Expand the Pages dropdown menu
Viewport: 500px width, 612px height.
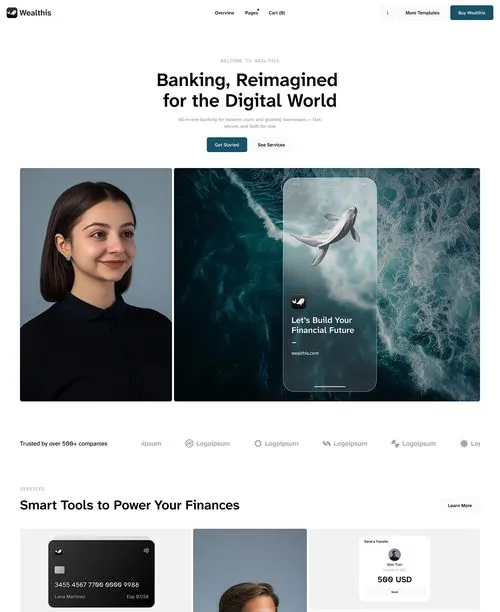tap(251, 13)
